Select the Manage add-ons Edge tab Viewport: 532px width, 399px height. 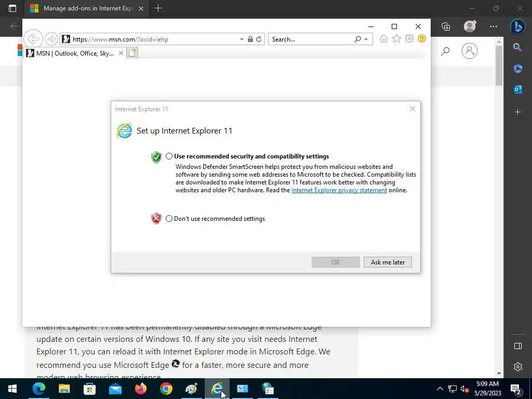click(x=87, y=8)
